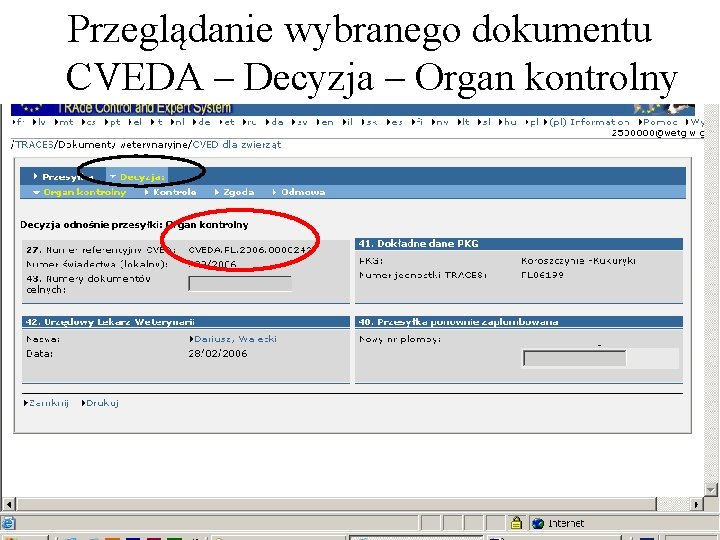This screenshot has width=720, height=540.
Task: Click the 40. Przesyłka ponownie zaplombowana header
Action: (x=519, y=322)
